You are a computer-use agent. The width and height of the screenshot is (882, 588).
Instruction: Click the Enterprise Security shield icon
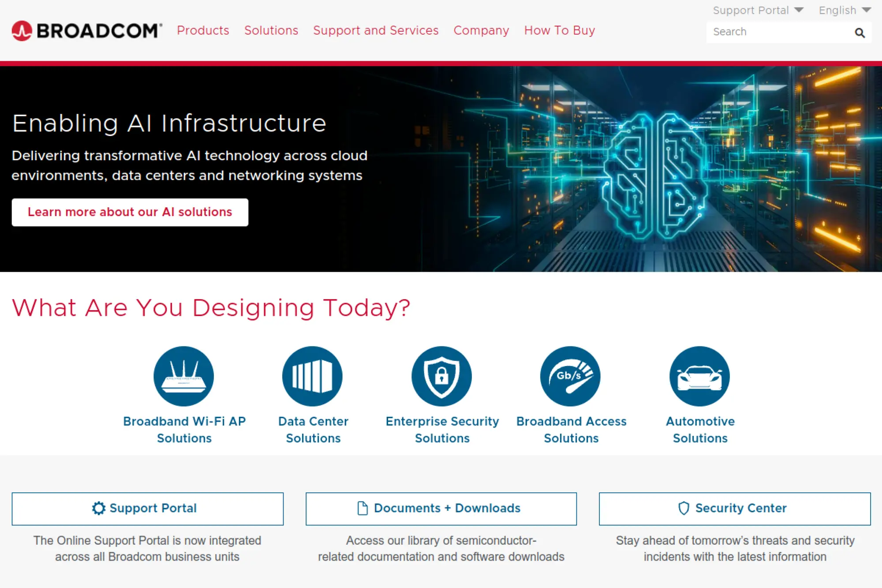441,376
